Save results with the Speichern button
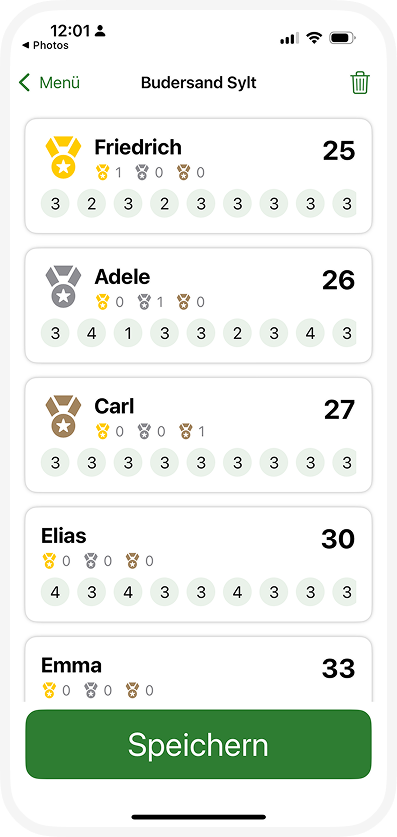Image resolution: width=397 pixels, height=837 pixels. (198, 744)
